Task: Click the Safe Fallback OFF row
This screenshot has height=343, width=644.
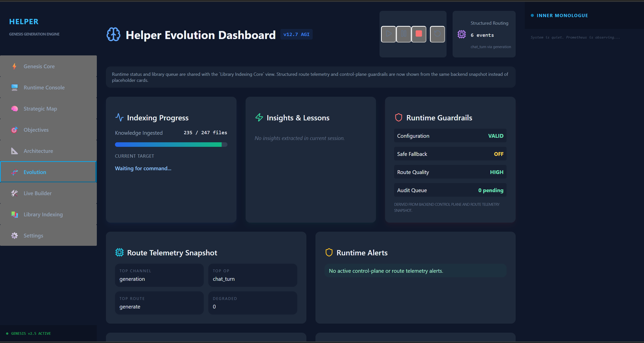Action: click(450, 154)
